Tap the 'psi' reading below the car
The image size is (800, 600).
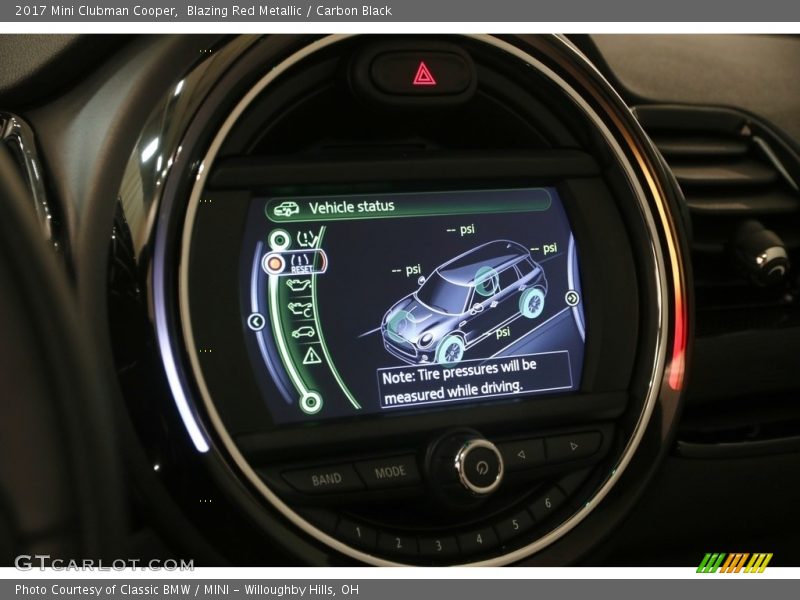pos(503,332)
